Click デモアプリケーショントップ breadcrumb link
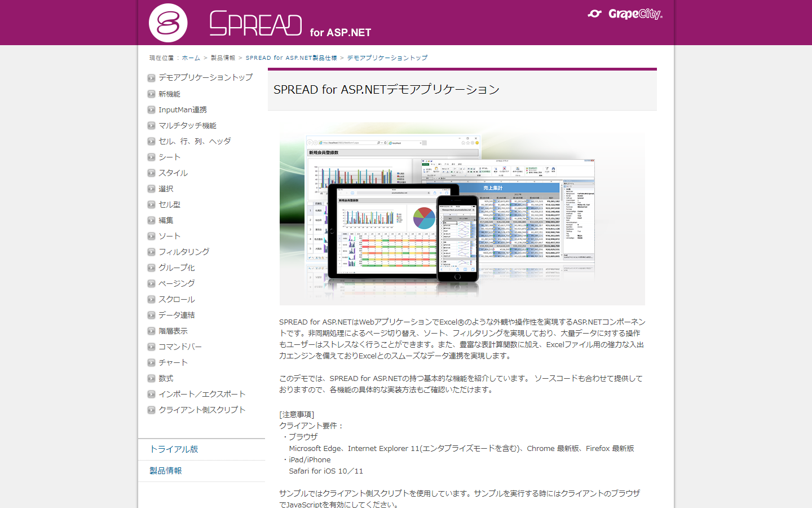 pyautogui.click(x=387, y=58)
